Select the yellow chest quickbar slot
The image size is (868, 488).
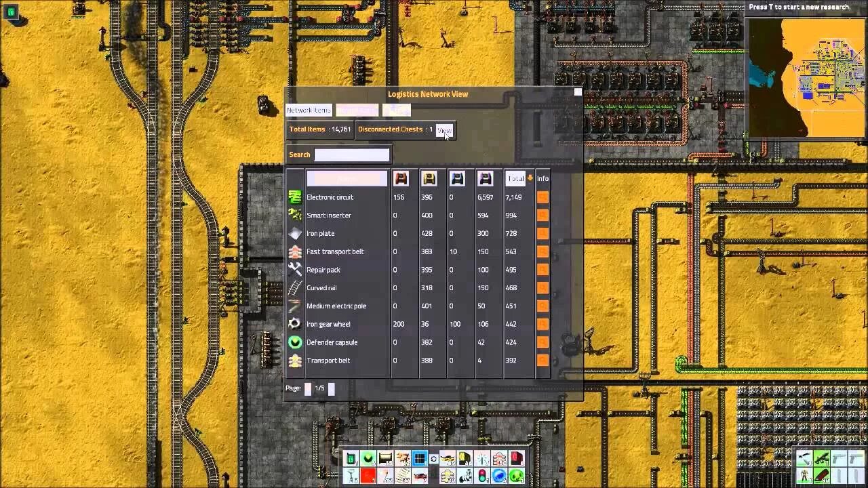coord(465,459)
